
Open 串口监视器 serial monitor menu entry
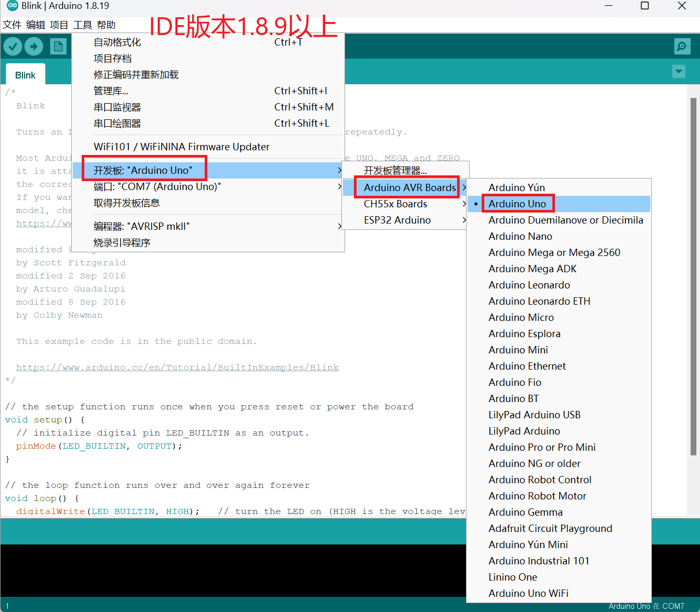(117, 107)
